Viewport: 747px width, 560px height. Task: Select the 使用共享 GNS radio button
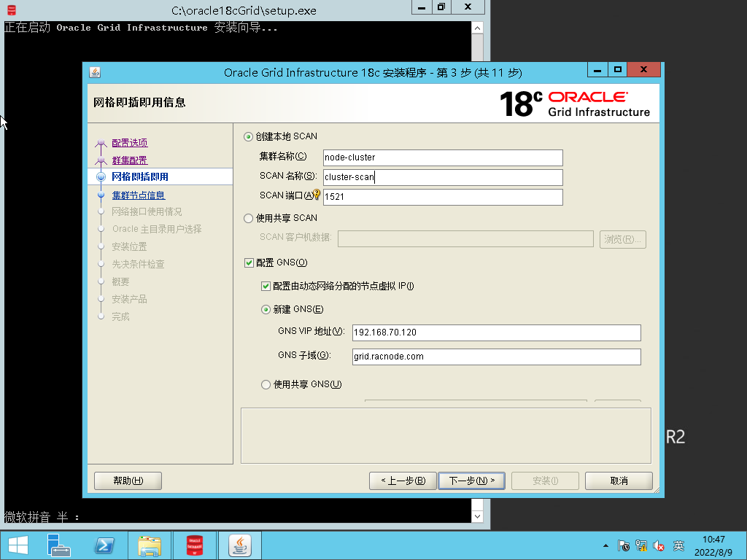coord(266,385)
